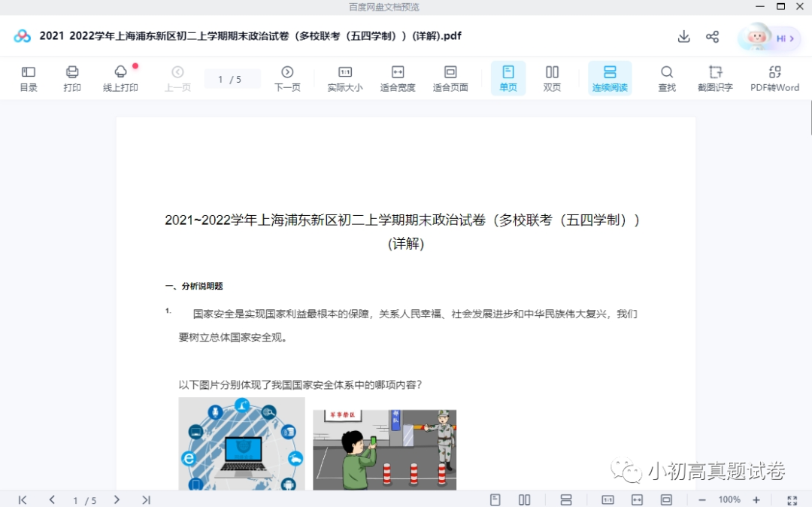The image size is (812, 507).
Task: Click the military zone cartoon image
Action: [x=385, y=450]
